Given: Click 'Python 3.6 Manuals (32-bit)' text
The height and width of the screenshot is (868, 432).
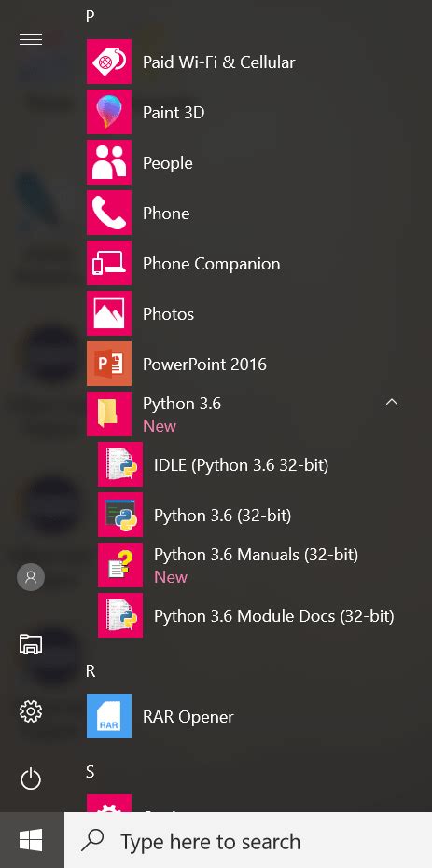Looking at the screenshot, I should click(257, 555).
